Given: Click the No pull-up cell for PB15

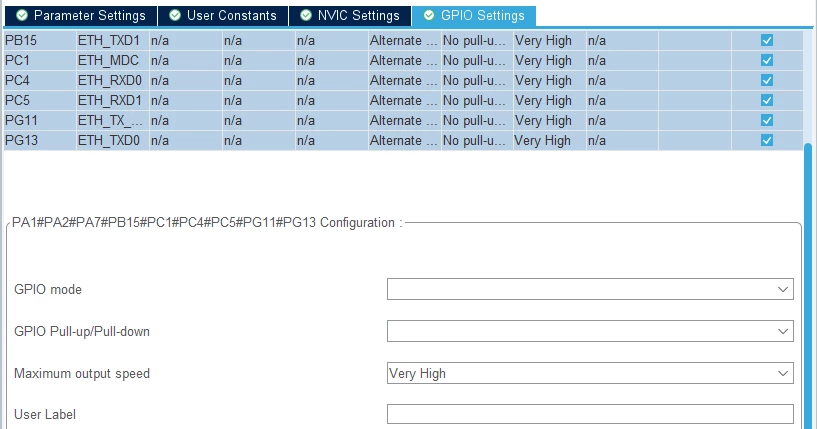Looking at the screenshot, I should (x=477, y=41).
